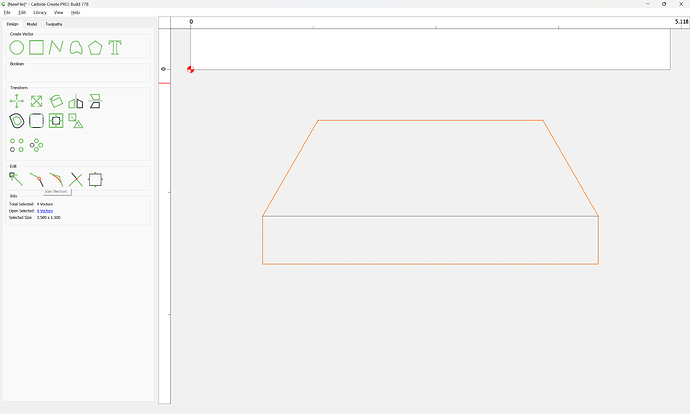Click the Linear Array icon
The image size is (690, 414).
[x=17, y=145]
